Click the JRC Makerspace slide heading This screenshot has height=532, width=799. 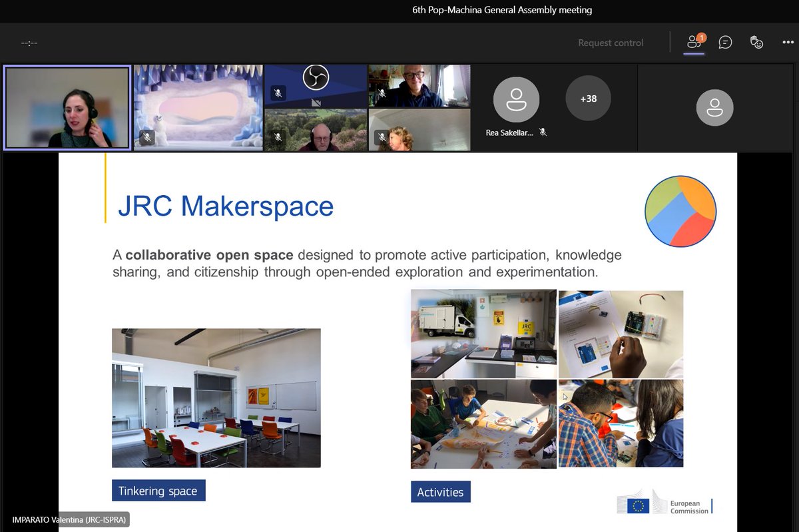coord(226,206)
